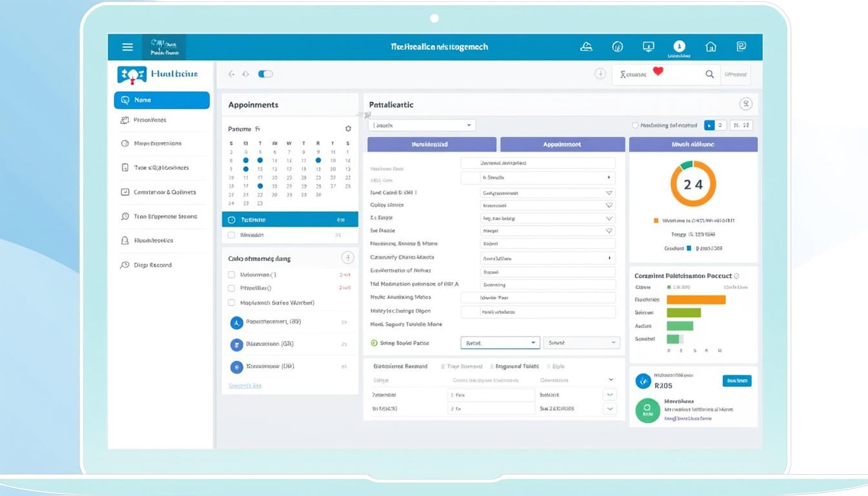
Task: Check the checkbox on the second appointment entry
Action: (231, 235)
